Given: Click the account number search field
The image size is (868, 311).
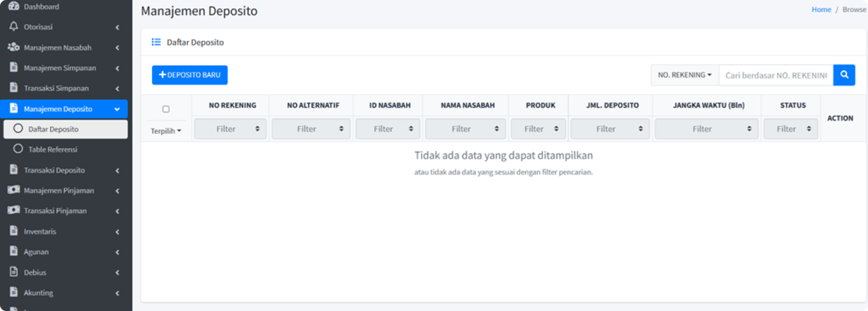Looking at the screenshot, I should click(x=776, y=75).
